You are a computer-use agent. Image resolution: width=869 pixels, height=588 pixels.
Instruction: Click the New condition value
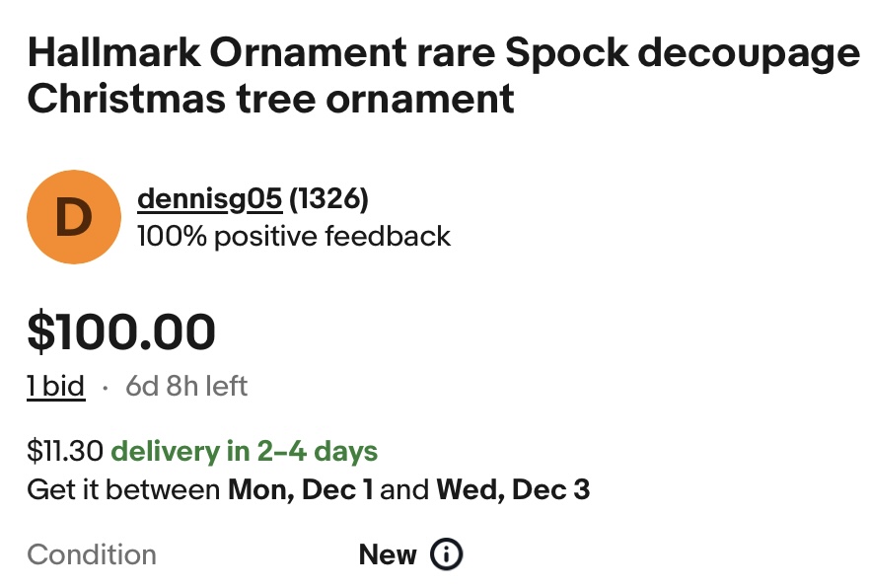388,554
